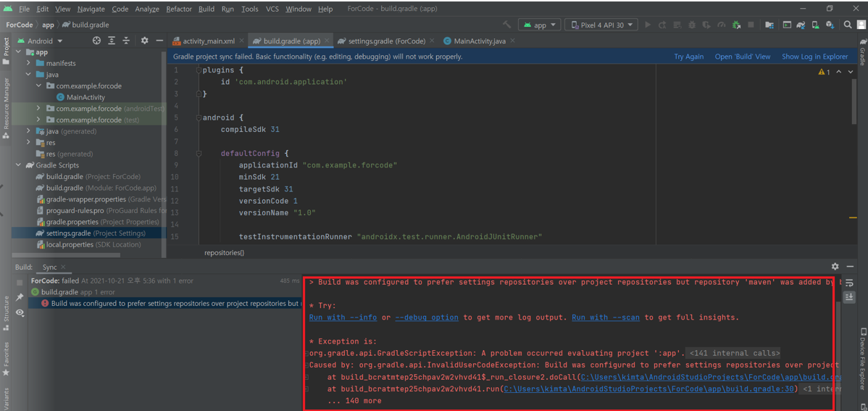This screenshot has width=868, height=411.
Task: Open Device File Explorer side tab
Action: pos(862,358)
